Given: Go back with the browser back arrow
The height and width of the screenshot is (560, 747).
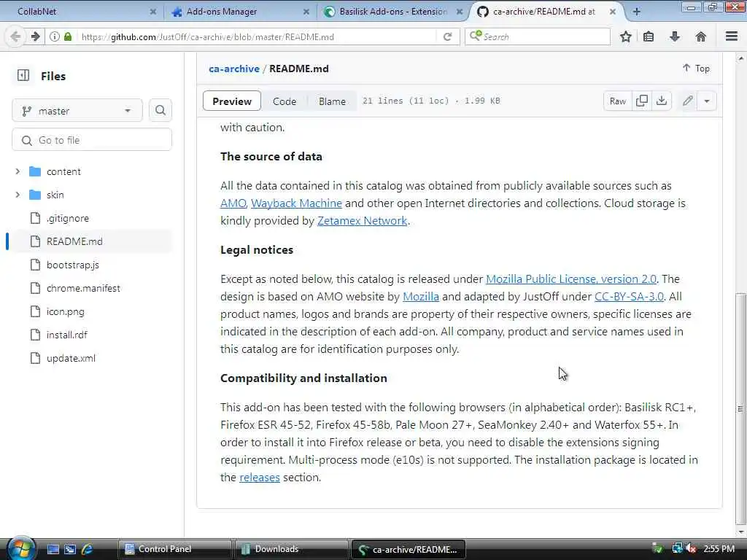Looking at the screenshot, I should 15,36.
